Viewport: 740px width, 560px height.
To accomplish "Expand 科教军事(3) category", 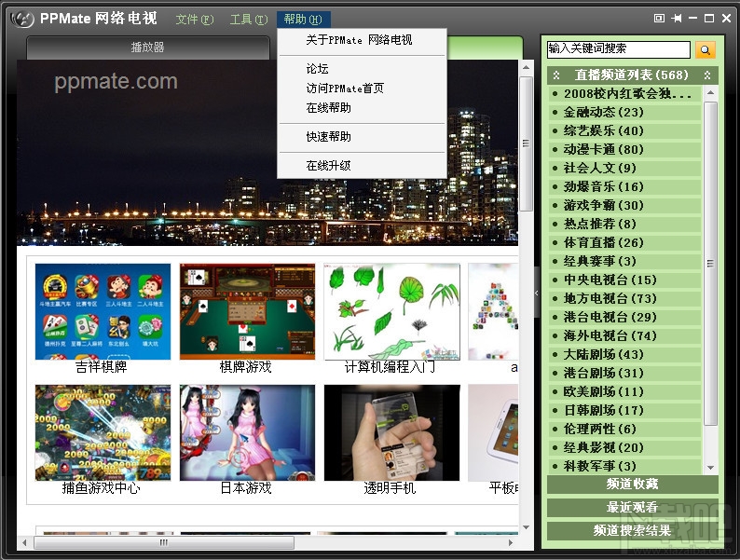I will (624, 466).
